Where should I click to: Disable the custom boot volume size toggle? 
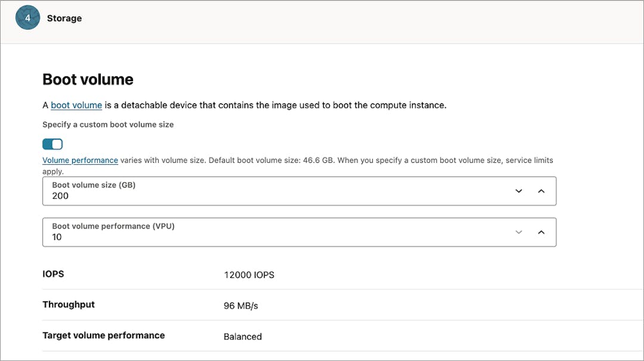click(x=51, y=144)
